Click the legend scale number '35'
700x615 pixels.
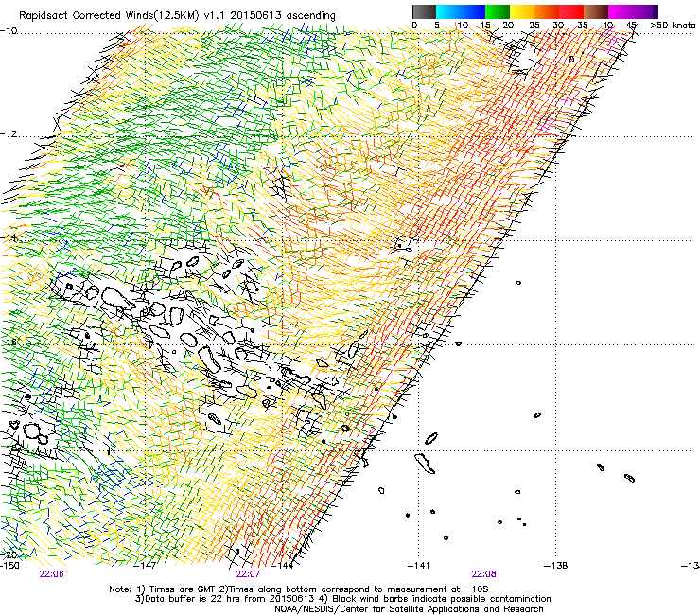[583, 26]
